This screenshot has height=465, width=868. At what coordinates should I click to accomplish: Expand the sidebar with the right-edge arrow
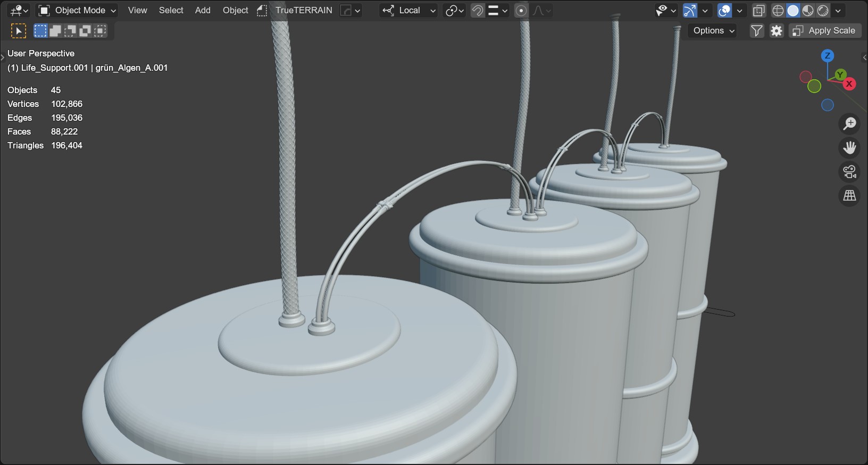[x=864, y=57]
